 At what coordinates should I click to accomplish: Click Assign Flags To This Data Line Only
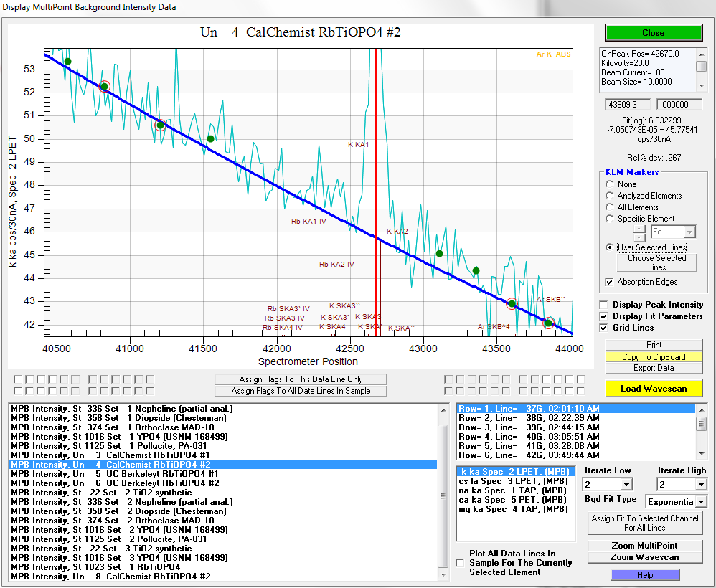pyautogui.click(x=301, y=379)
